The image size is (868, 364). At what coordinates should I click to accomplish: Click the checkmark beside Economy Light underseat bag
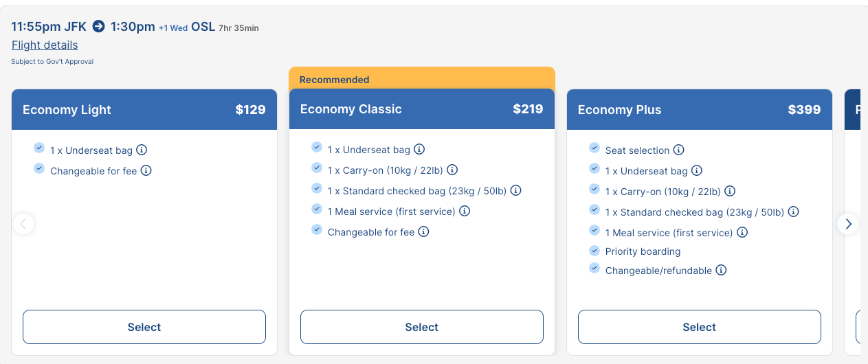pyautogui.click(x=39, y=148)
